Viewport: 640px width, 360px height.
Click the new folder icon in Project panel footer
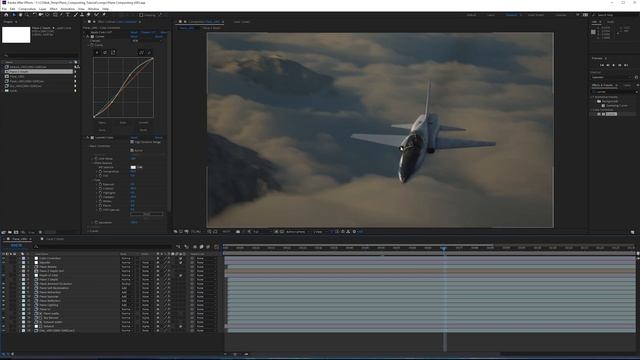coord(10,232)
